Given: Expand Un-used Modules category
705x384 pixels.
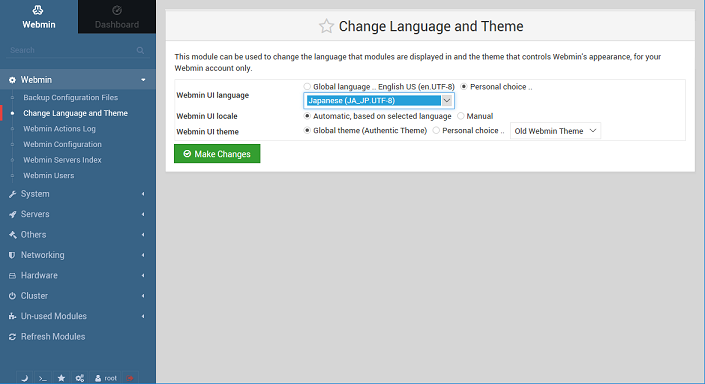Looking at the screenshot, I should click(78, 316).
